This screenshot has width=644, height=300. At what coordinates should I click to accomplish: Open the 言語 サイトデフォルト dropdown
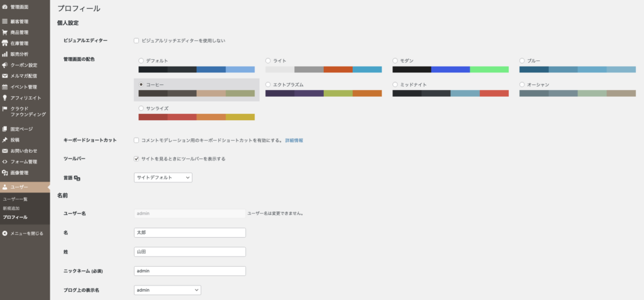point(163,178)
